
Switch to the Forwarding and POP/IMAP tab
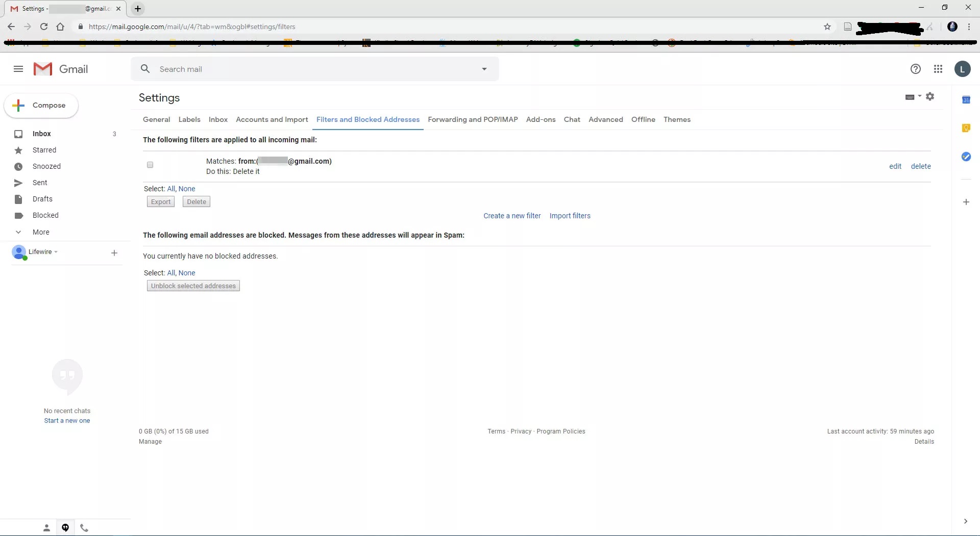[x=473, y=119]
